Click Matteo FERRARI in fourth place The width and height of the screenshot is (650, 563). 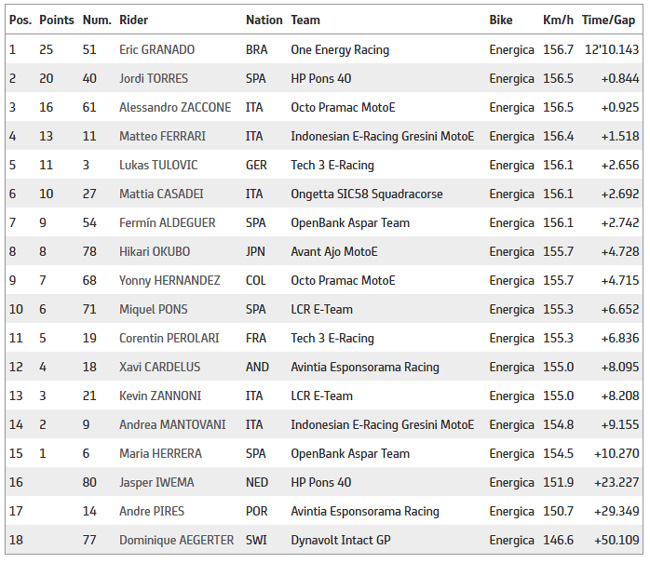161,137
